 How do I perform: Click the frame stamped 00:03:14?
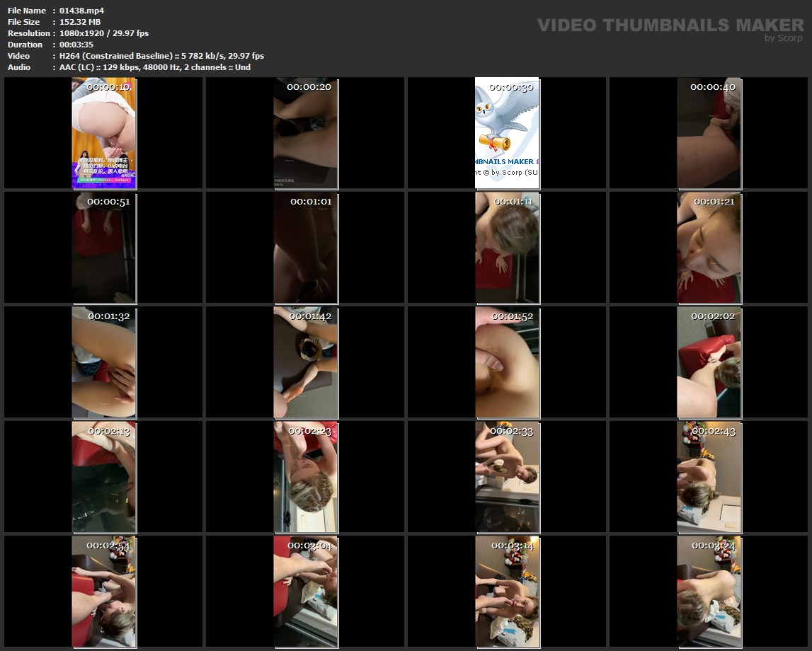point(507,592)
